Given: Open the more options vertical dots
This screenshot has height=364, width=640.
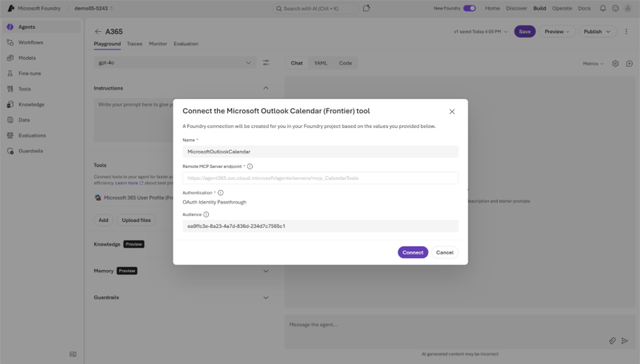Looking at the screenshot, I should pos(626,31).
